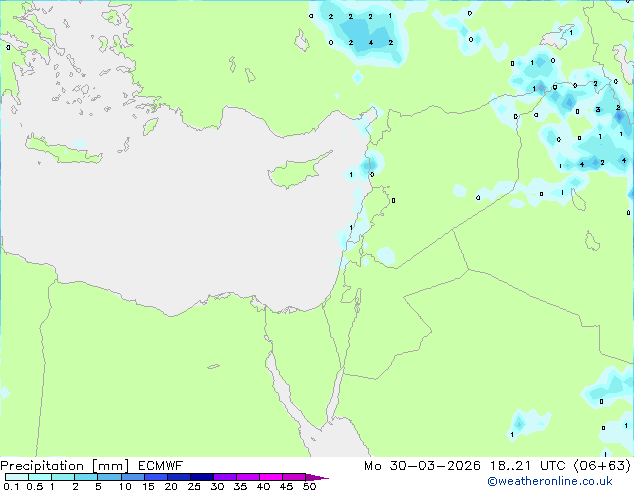Click on the island of Cyprus

tap(295, 172)
